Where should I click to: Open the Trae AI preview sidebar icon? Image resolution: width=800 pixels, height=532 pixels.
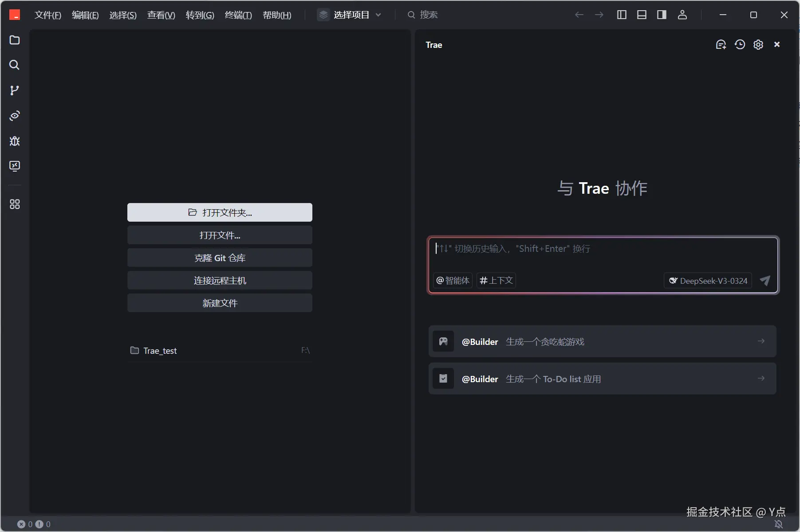coord(15,116)
